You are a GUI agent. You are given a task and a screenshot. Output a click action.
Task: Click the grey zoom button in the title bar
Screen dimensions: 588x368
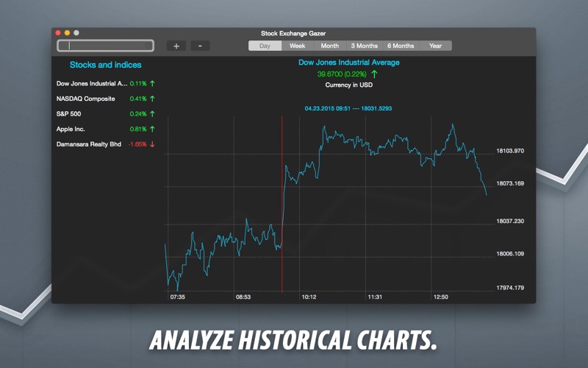click(x=76, y=32)
